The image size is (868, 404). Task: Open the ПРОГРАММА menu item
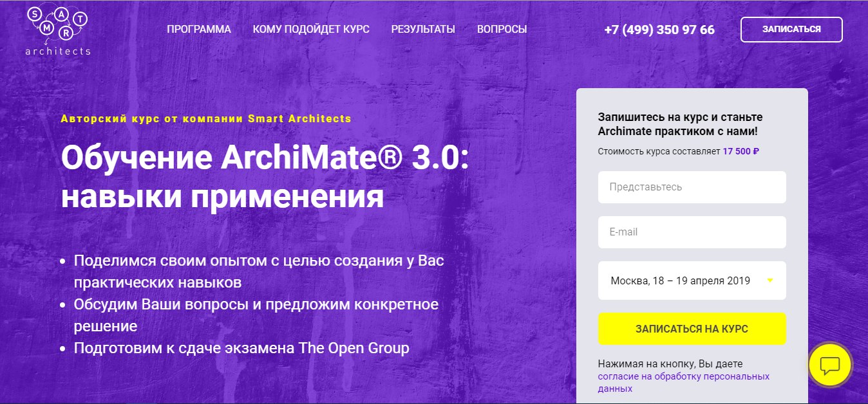pyautogui.click(x=199, y=30)
